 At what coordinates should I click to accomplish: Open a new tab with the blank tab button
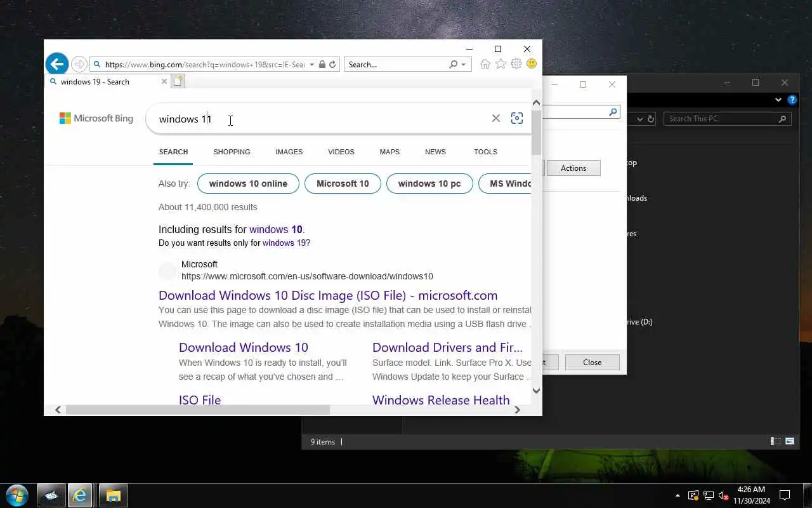click(178, 81)
